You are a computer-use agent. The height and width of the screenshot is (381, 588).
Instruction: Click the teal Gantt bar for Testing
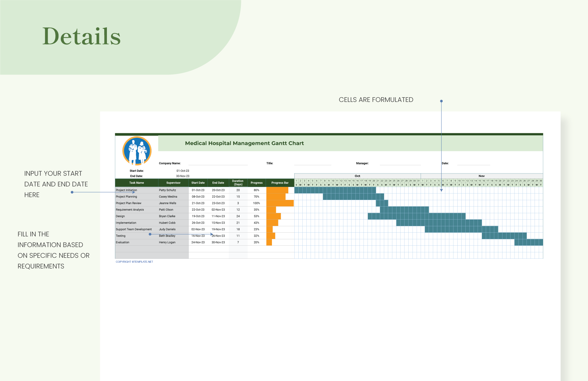click(504, 236)
